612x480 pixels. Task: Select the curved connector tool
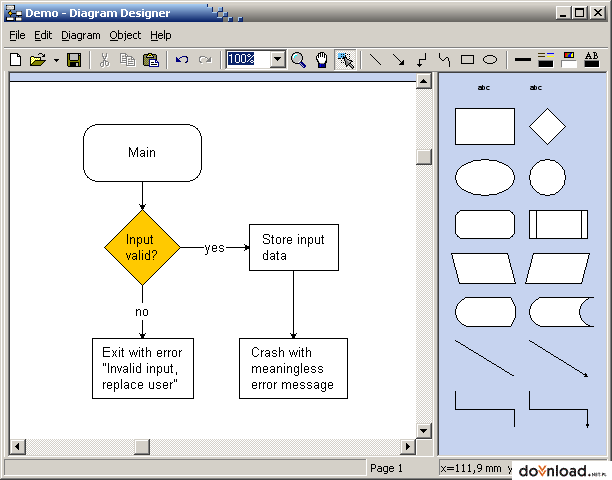tap(444, 60)
